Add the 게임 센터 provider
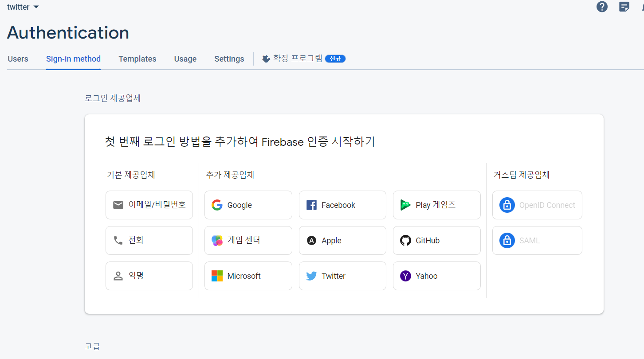Viewport: 644px width, 359px height. tap(248, 240)
